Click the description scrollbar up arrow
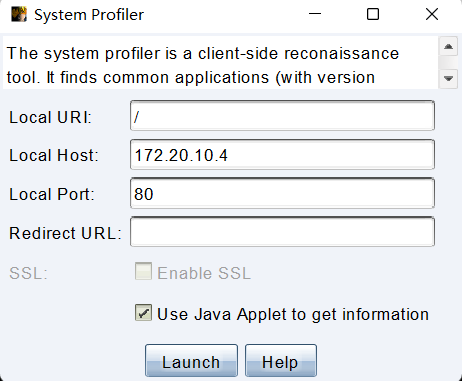462x381 pixels. (448, 47)
